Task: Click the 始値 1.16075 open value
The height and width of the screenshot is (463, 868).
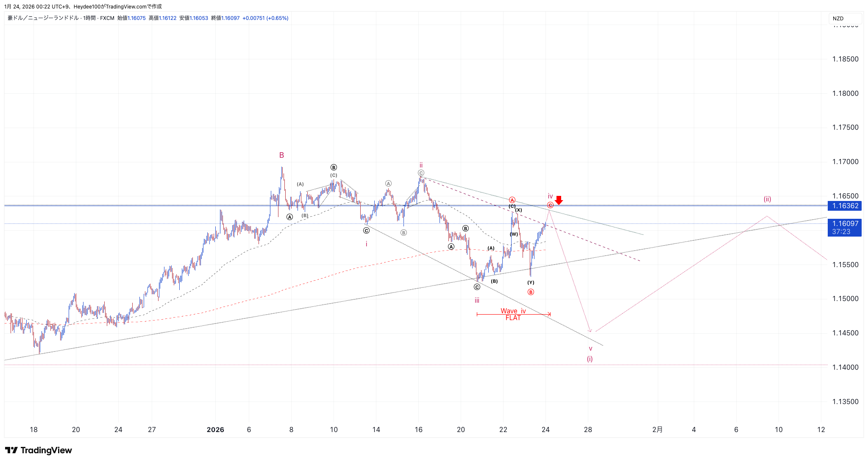Action: tap(131, 18)
